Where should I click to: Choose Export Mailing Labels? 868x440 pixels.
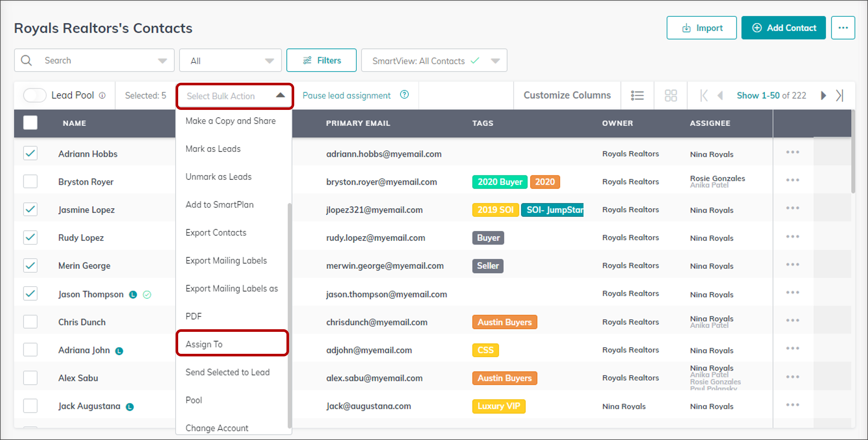(x=226, y=261)
